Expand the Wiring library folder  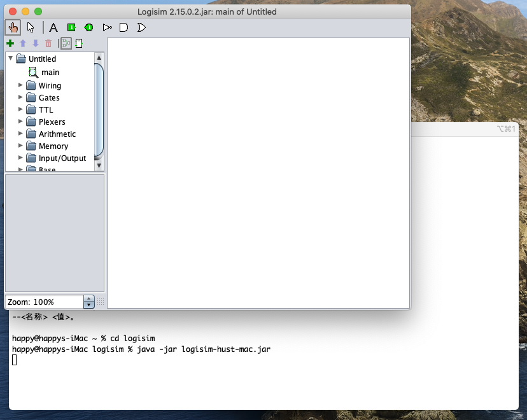20,85
